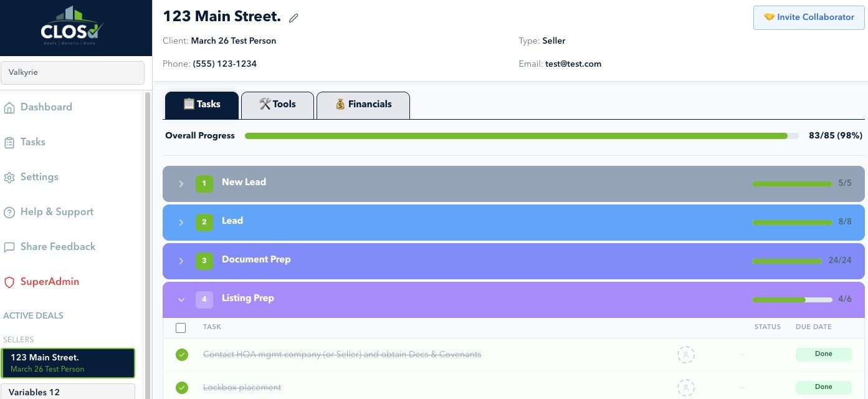Screen dimensions: 868x399
Task: Collapse the Listing Prep section
Action: coord(181,299)
